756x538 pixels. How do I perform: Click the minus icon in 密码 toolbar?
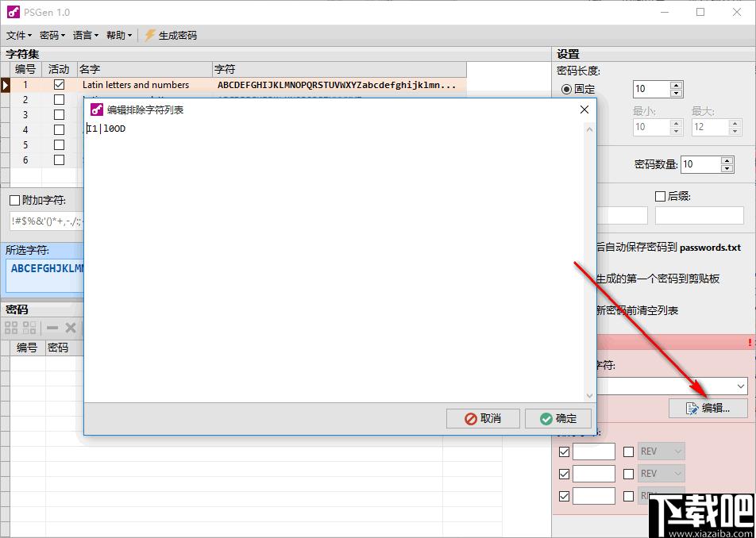point(52,328)
